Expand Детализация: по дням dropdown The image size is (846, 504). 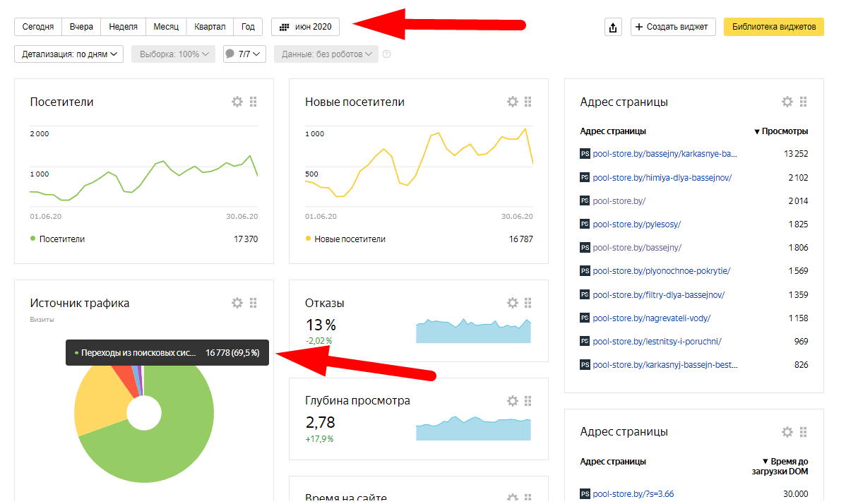point(69,54)
